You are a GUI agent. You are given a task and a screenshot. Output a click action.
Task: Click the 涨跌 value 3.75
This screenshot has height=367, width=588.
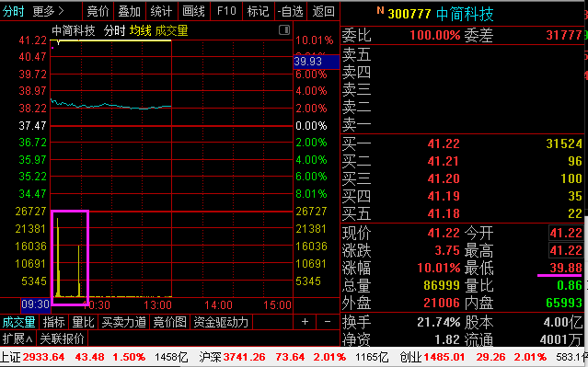[447, 250]
